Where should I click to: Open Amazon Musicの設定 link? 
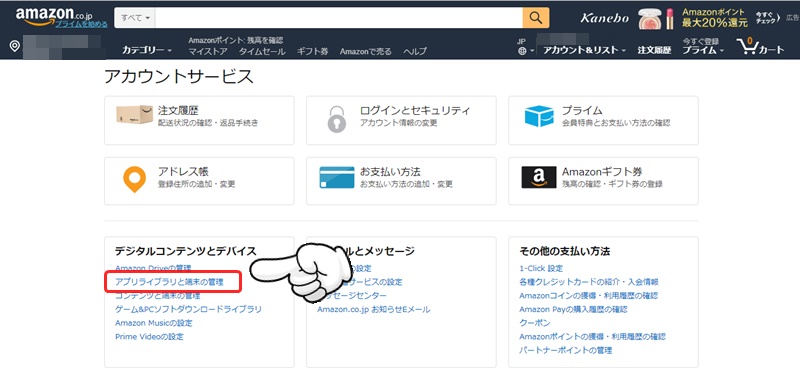tap(154, 323)
